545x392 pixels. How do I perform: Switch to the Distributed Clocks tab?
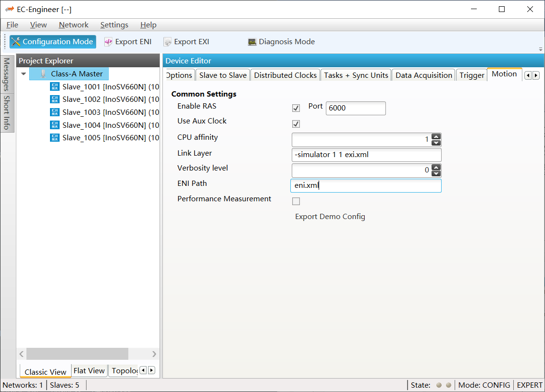285,75
